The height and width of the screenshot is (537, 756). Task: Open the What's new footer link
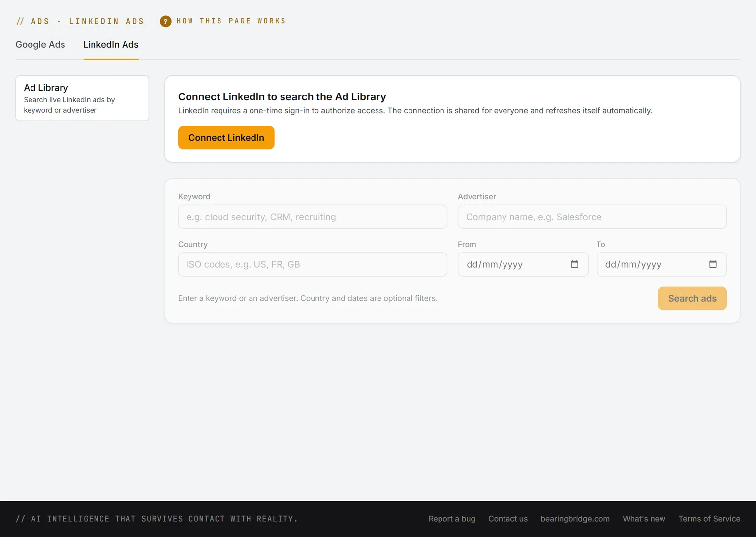(644, 519)
